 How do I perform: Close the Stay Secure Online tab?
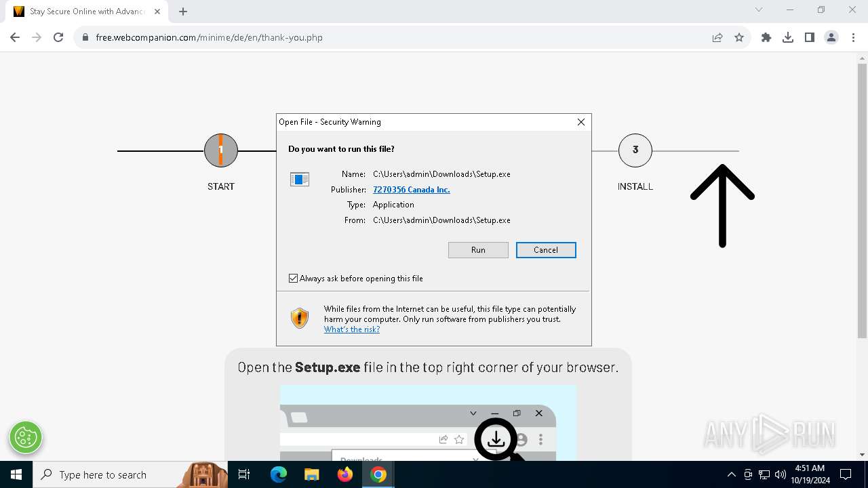(158, 12)
